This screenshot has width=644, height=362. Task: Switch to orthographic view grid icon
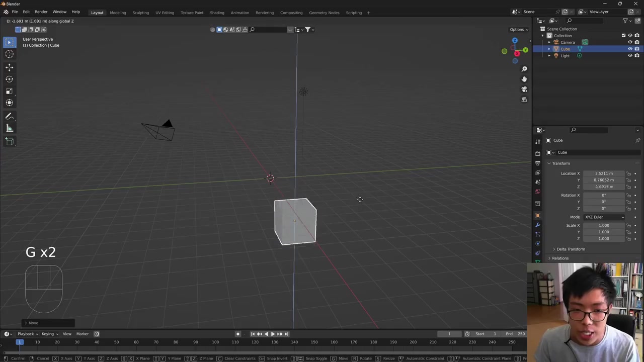point(524,100)
